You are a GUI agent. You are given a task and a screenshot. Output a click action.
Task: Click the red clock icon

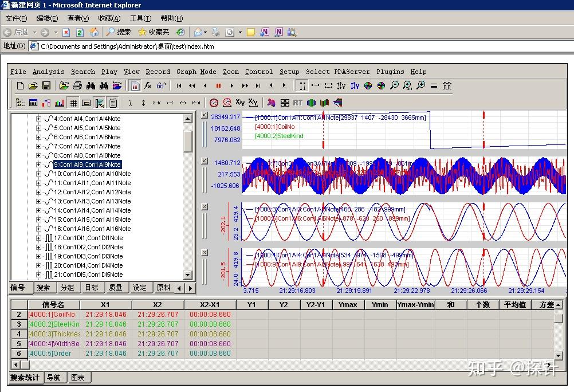pos(214,103)
